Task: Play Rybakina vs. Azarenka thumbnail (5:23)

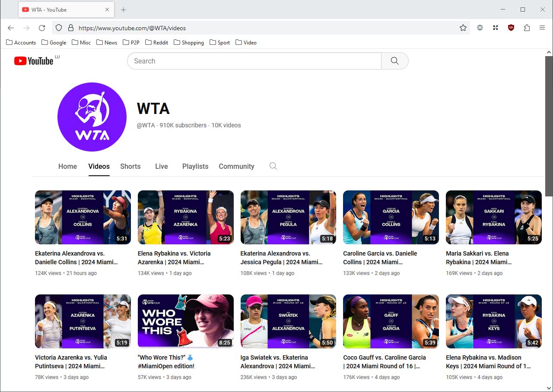Action: 186,217
